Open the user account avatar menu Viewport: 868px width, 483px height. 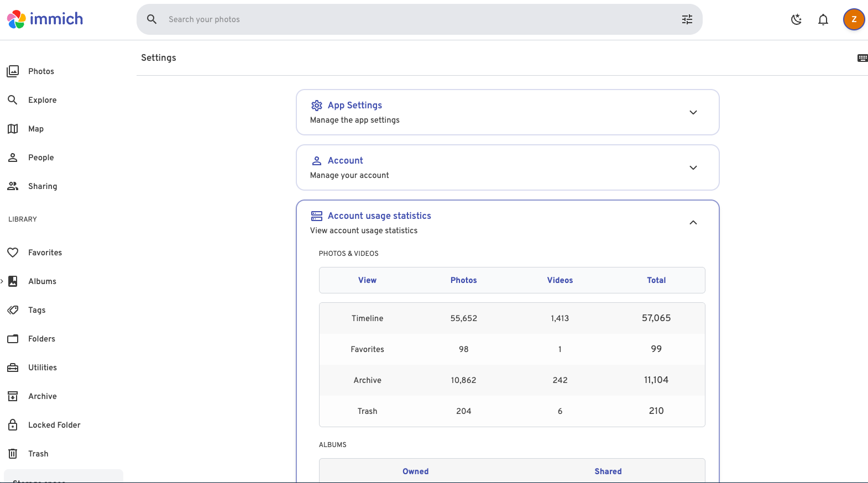(x=854, y=19)
